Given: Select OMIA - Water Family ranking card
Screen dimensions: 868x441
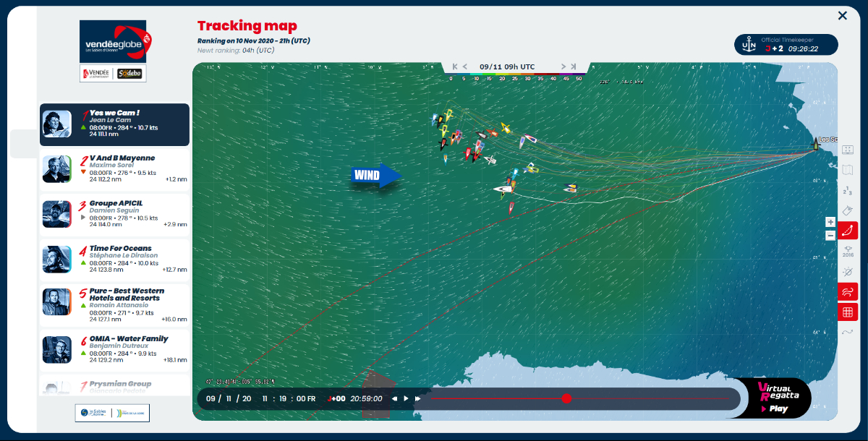Looking at the screenshot, I should (x=114, y=351).
